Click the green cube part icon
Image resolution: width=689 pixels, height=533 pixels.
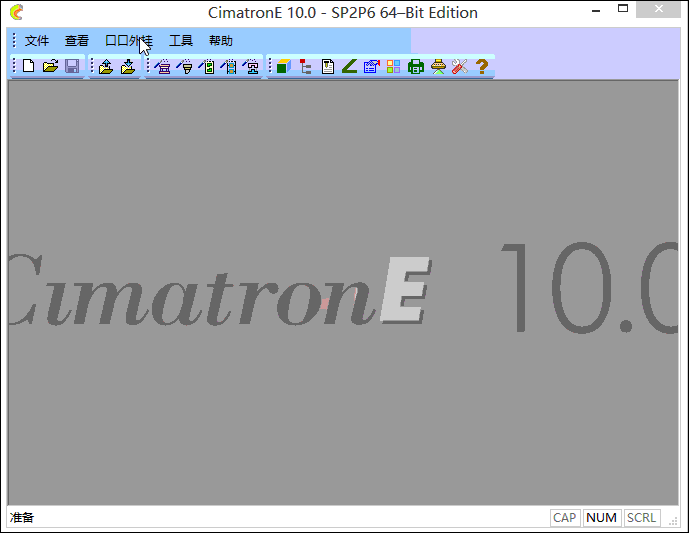(284, 66)
